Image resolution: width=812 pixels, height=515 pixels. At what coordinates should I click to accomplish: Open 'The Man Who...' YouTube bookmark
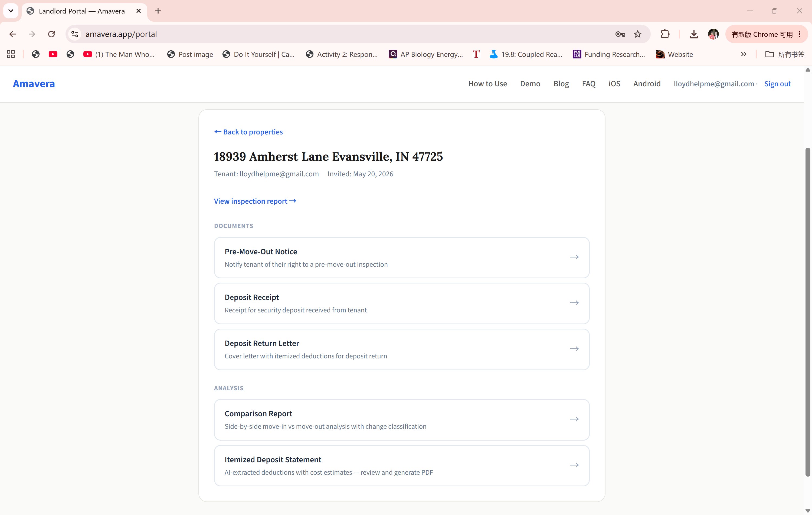(x=119, y=54)
